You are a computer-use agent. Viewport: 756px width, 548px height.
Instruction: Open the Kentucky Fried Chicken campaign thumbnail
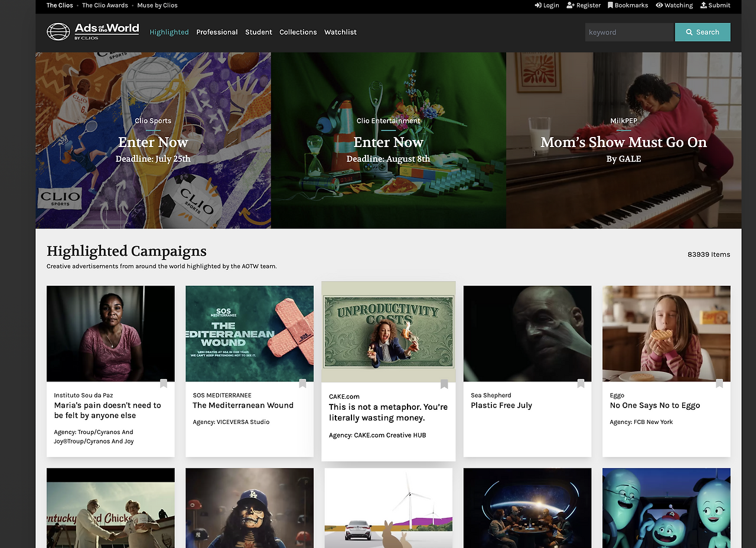(110, 508)
